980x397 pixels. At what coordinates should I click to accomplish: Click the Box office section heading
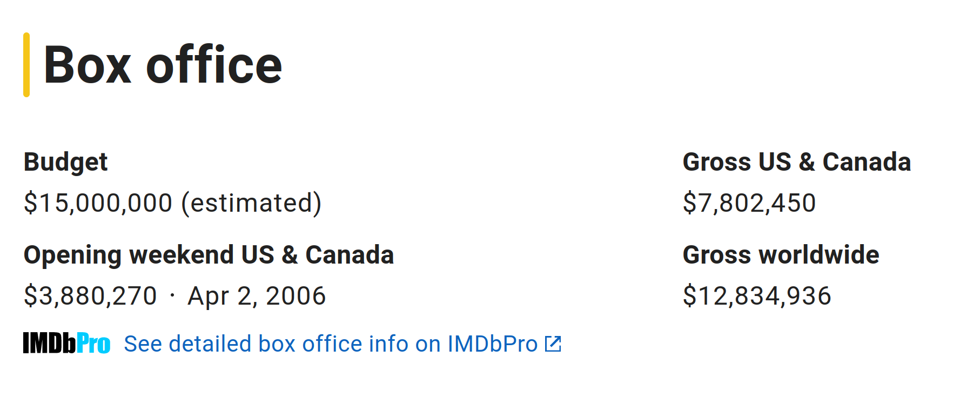(163, 65)
